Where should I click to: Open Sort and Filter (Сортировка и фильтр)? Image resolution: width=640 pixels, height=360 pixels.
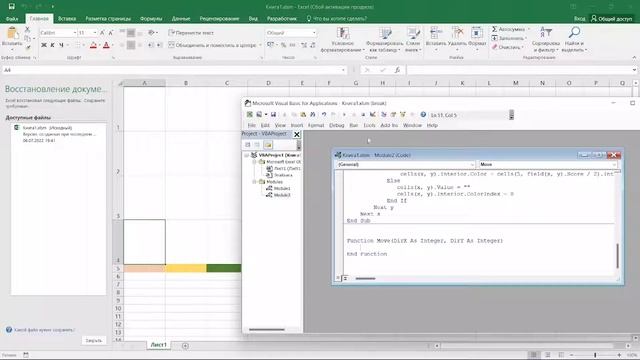coord(545,40)
